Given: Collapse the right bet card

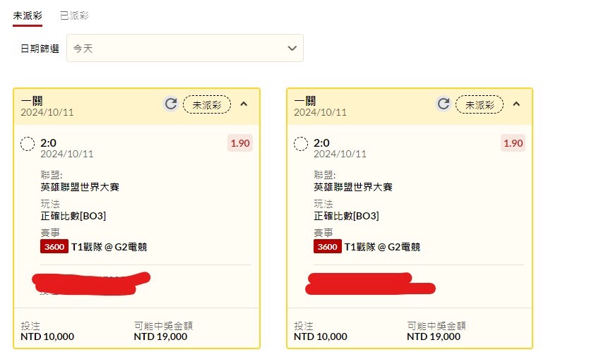Looking at the screenshot, I should coord(516,104).
